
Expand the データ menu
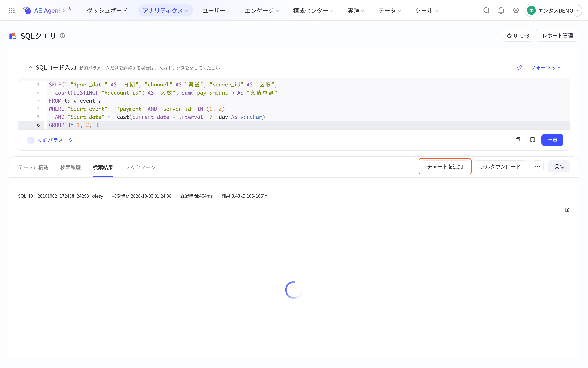click(390, 10)
